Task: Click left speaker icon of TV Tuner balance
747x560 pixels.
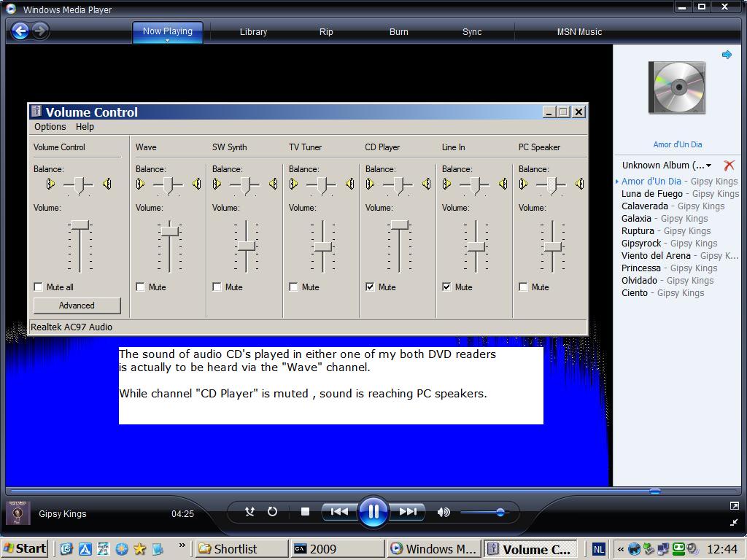Action: [293, 184]
